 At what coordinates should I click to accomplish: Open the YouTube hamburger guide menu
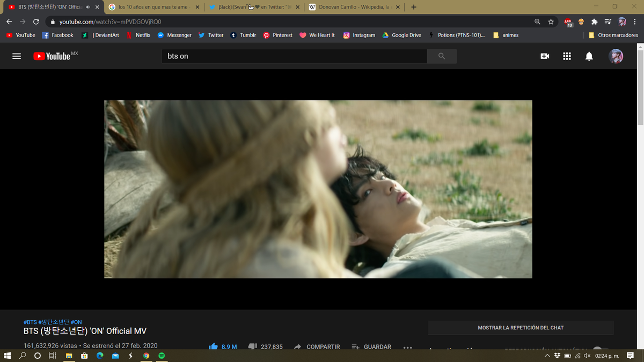[x=17, y=56]
